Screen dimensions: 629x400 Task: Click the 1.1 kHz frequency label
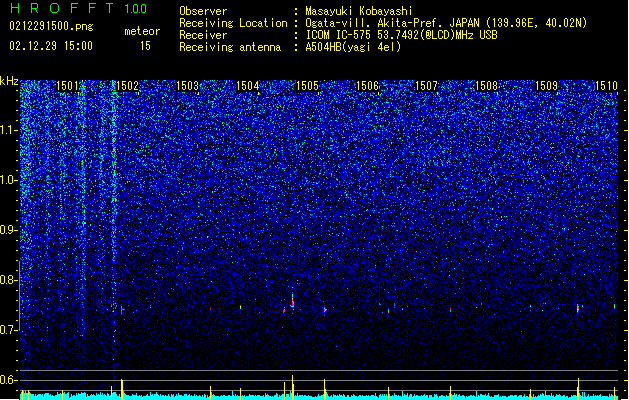tap(9, 130)
